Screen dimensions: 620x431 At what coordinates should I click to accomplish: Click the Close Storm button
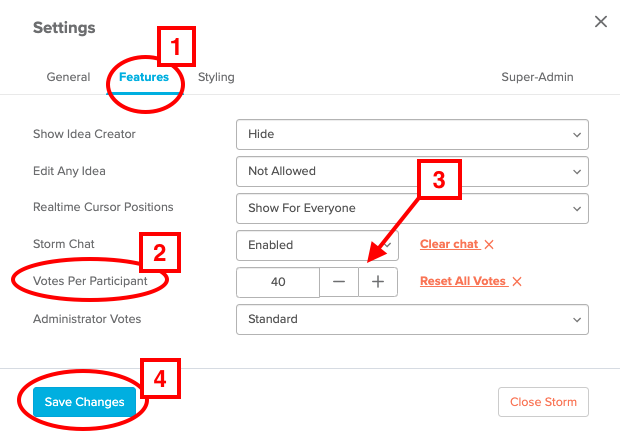[x=543, y=402]
